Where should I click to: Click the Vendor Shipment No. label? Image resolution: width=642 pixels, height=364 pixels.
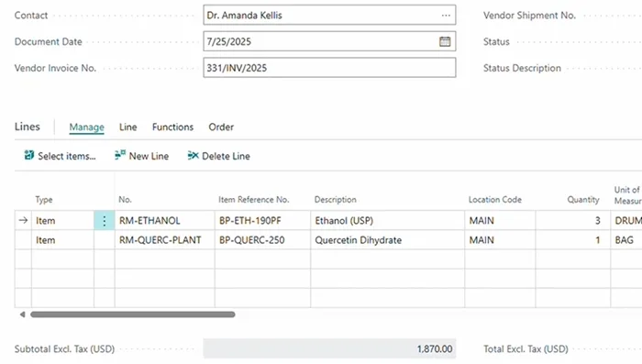529,16
